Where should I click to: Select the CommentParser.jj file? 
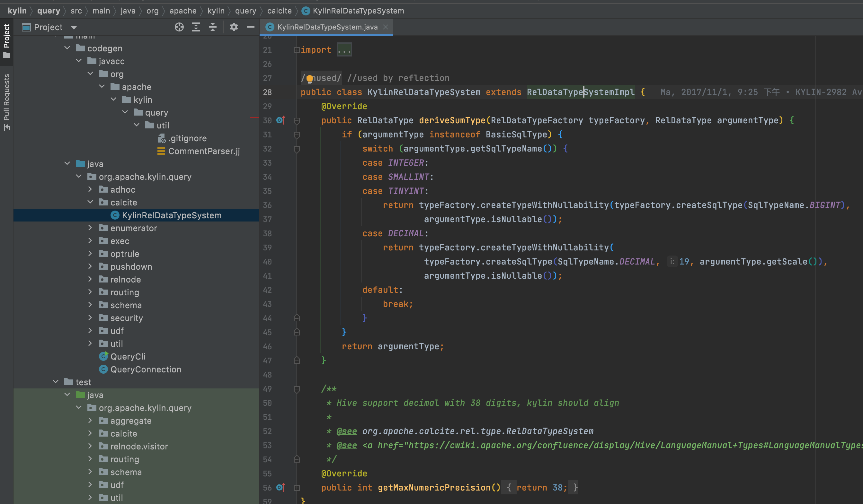point(204,151)
